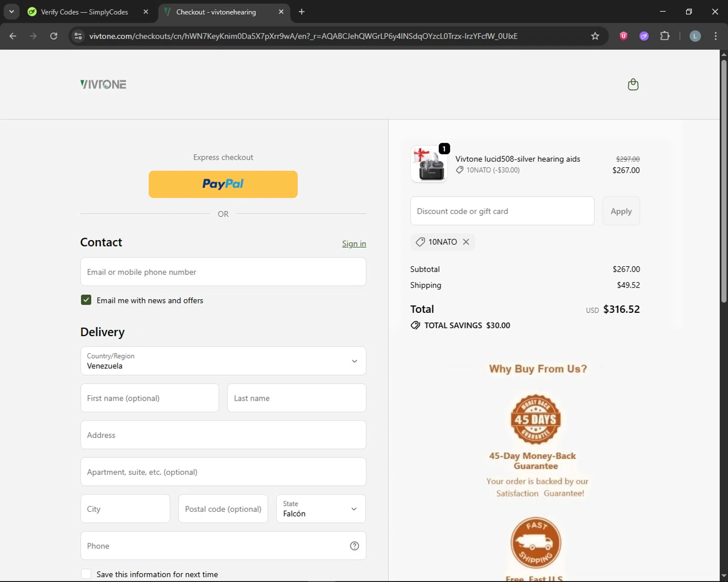Bookmark this page with the star icon
Viewport: 728px width, 582px height.
pyautogui.click(x=595, y=36)
